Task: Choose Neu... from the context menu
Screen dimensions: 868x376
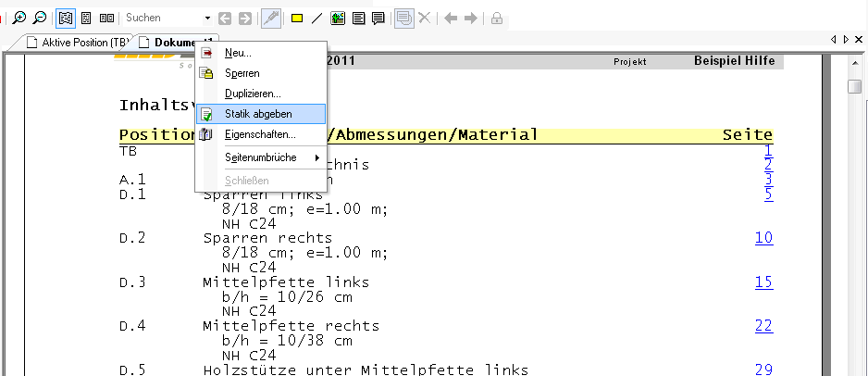Action: (x=260, y=53)
